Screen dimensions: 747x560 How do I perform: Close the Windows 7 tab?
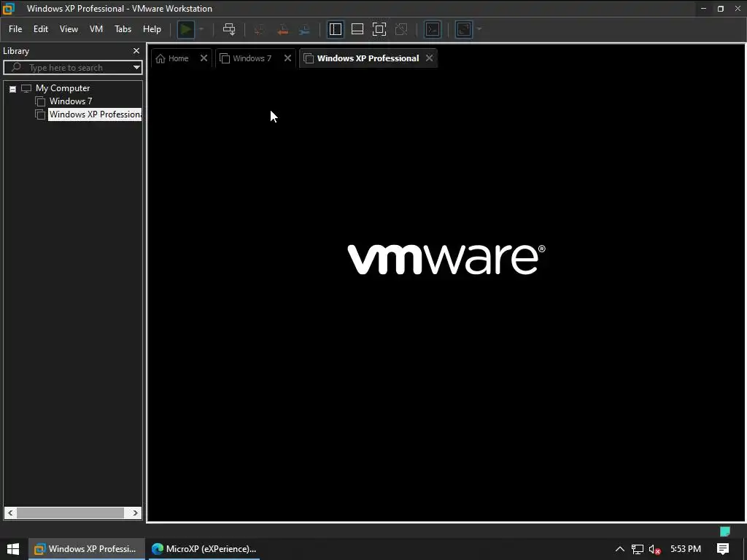pyautogui.click(x=287, y=58)
